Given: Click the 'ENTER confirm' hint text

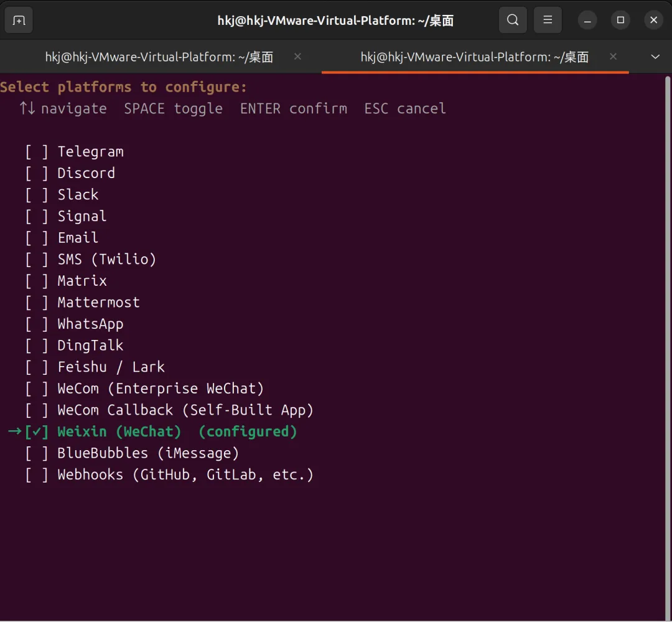Looking at the screenshot, I should tap(294, 108).
